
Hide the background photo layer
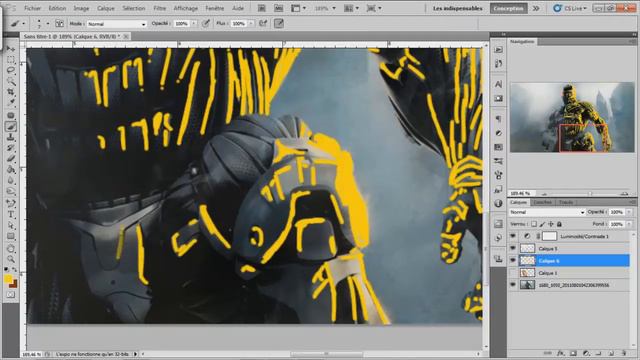pyautogui.click(x=513, y=285)
